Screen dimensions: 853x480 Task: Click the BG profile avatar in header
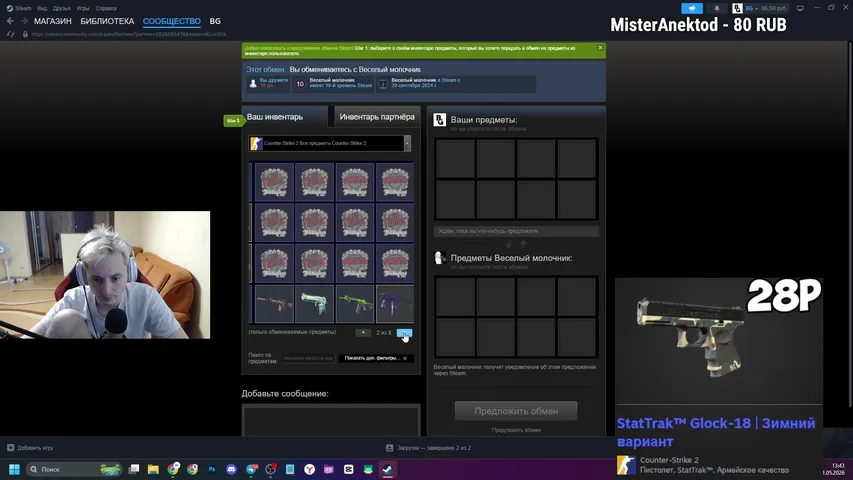[737, 8]
